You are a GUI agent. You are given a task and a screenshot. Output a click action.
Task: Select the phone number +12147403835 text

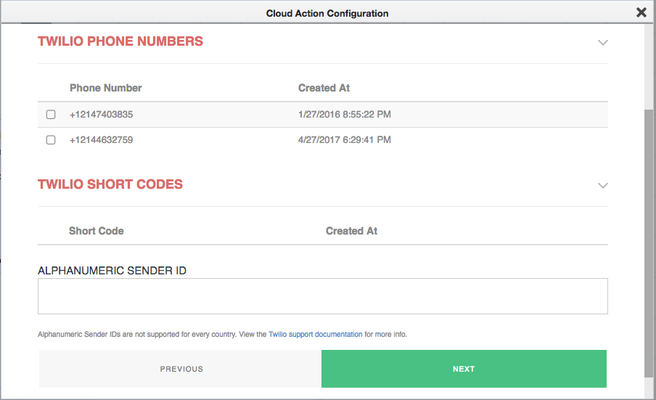coord(101,114)
